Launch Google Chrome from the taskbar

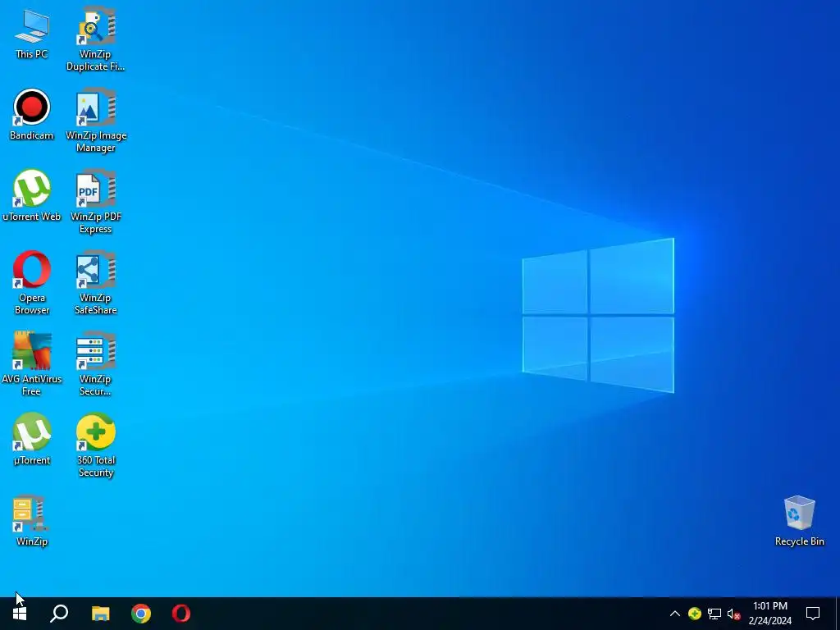click(x=141, y=614)
